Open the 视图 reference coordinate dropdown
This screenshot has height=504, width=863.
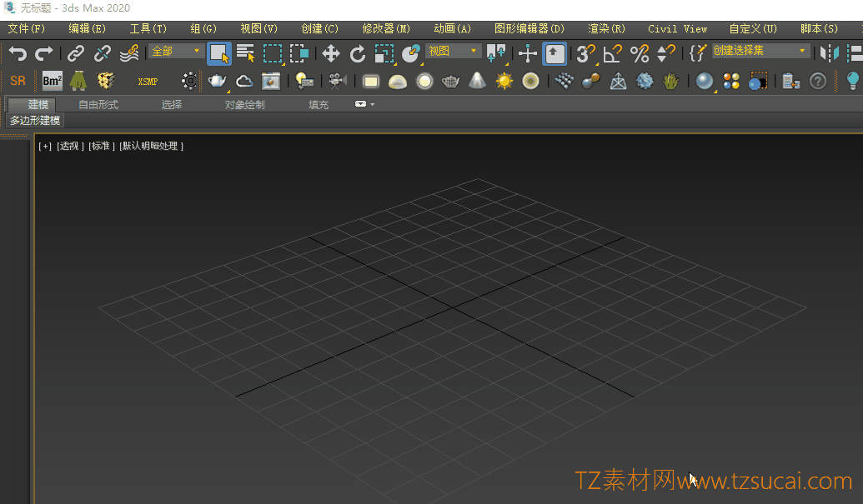[454, 52]
